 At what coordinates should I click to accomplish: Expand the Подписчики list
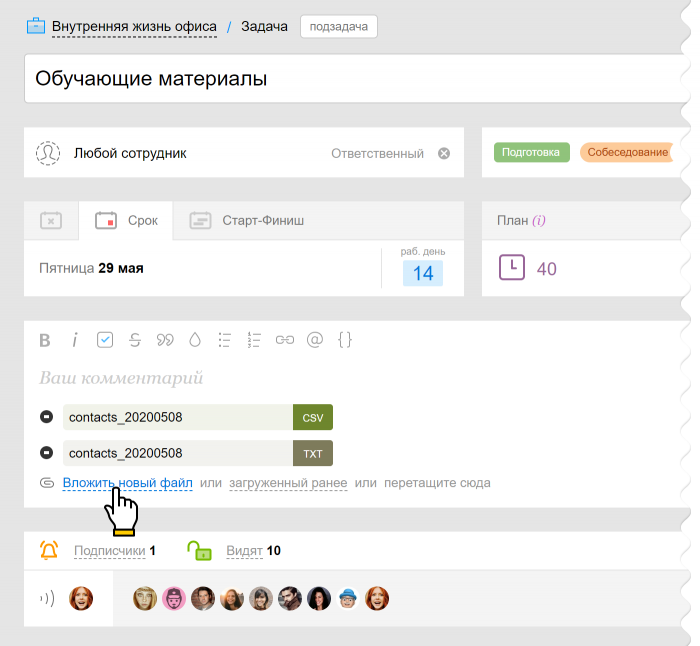[x=110, y=551]
